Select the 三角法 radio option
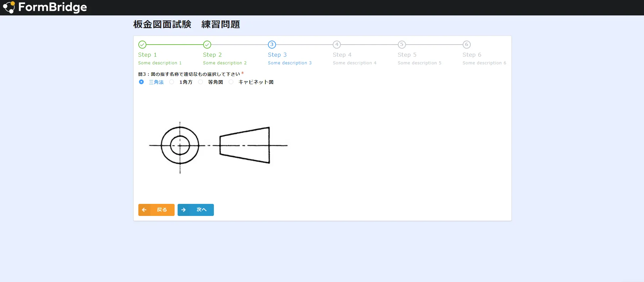The height and width of the screenshot is (282, 644). pos(141,82)
